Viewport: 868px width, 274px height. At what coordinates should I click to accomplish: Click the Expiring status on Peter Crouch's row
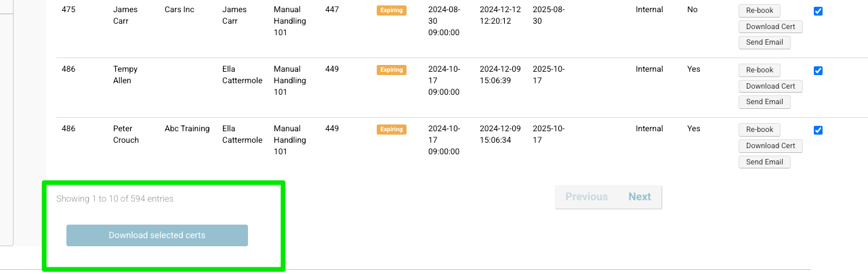click(392, 129)
